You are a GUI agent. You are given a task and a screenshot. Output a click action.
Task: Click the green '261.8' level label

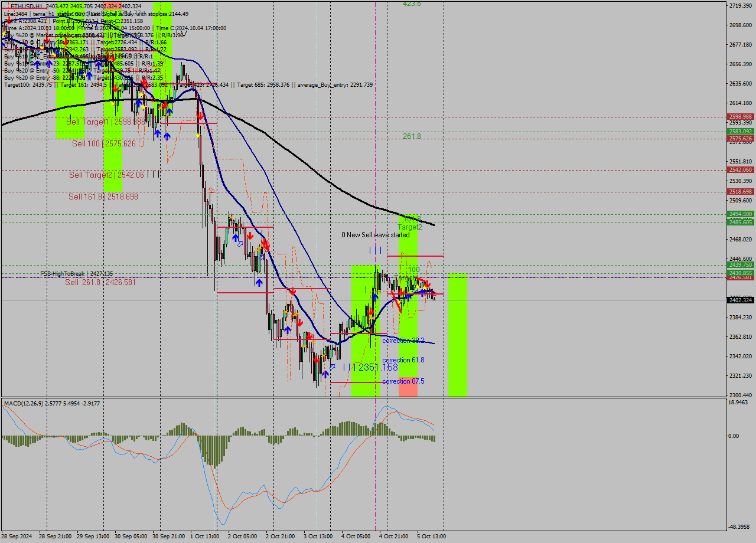pos(412,136)
